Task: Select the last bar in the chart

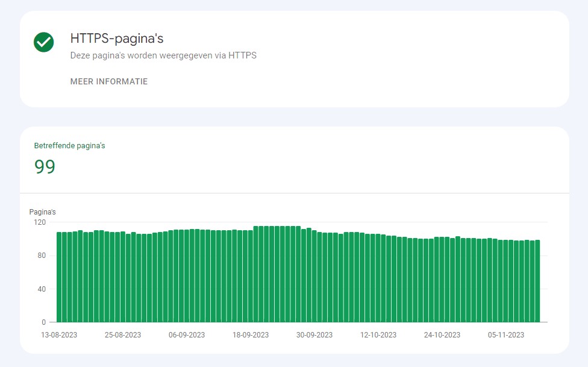Action: tap(537, 281)
